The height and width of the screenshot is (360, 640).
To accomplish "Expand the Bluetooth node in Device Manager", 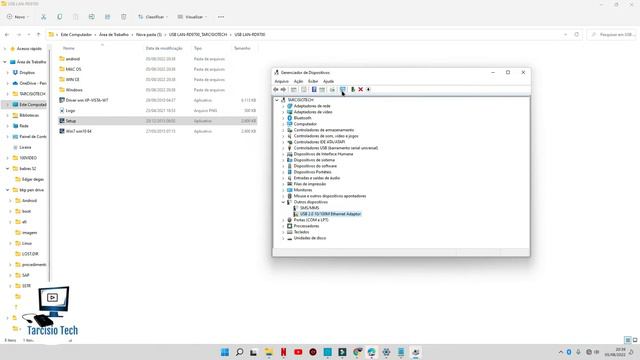I will 283,118.
